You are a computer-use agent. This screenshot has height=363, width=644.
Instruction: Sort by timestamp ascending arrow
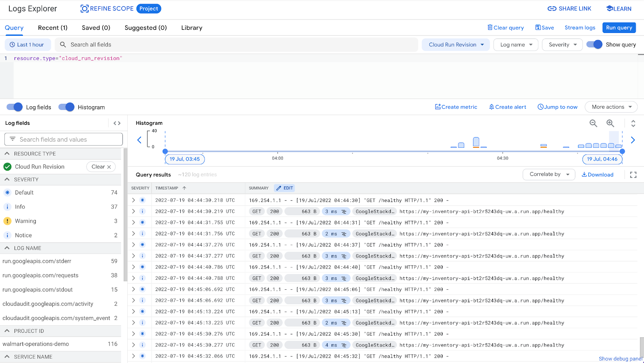point(184,188)
